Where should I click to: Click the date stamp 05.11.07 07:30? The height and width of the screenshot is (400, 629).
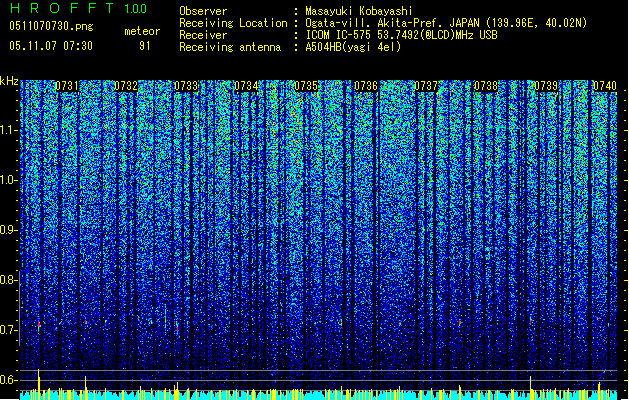pyautogui.click(x=51, y=46)
